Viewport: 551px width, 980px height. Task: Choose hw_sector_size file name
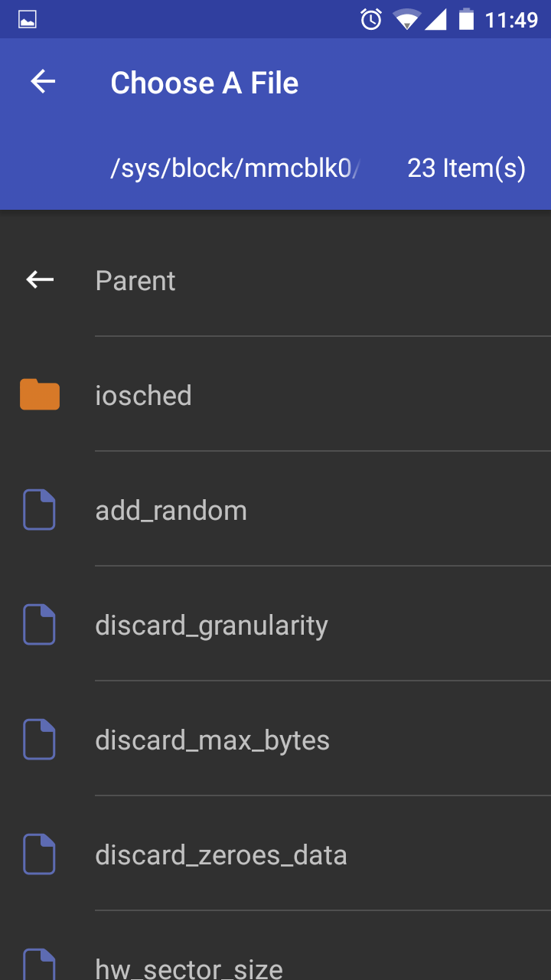click(x=189, y=969)
